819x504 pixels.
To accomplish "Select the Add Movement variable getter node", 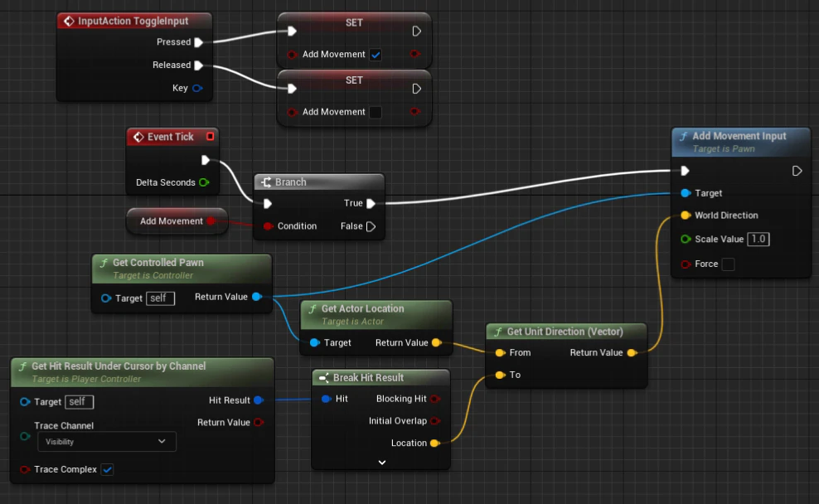I will (177, 221).
